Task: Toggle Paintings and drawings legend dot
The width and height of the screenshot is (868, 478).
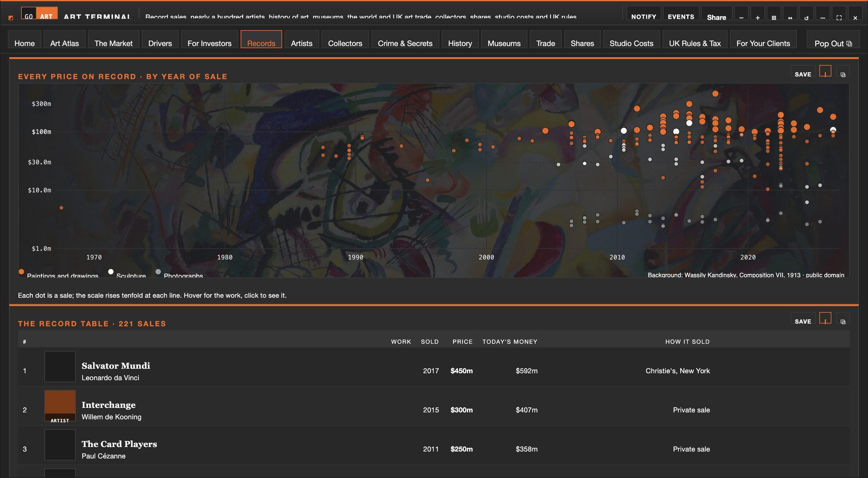Action: 21,271
